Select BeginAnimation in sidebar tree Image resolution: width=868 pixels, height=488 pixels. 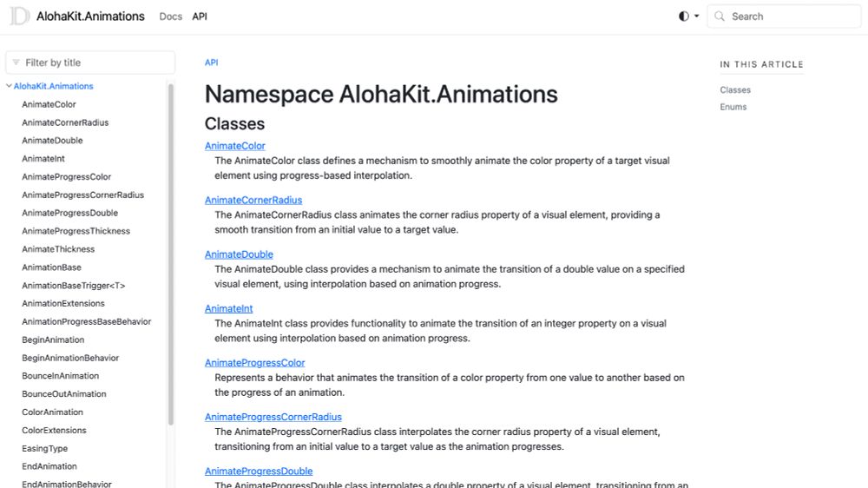click(x=53, y=340)
